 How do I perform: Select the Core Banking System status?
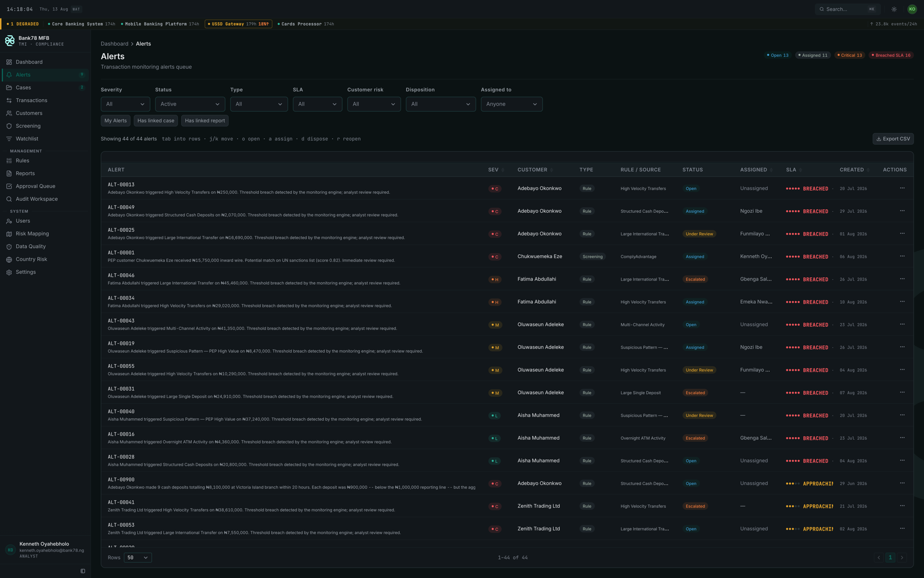(81, 24)
